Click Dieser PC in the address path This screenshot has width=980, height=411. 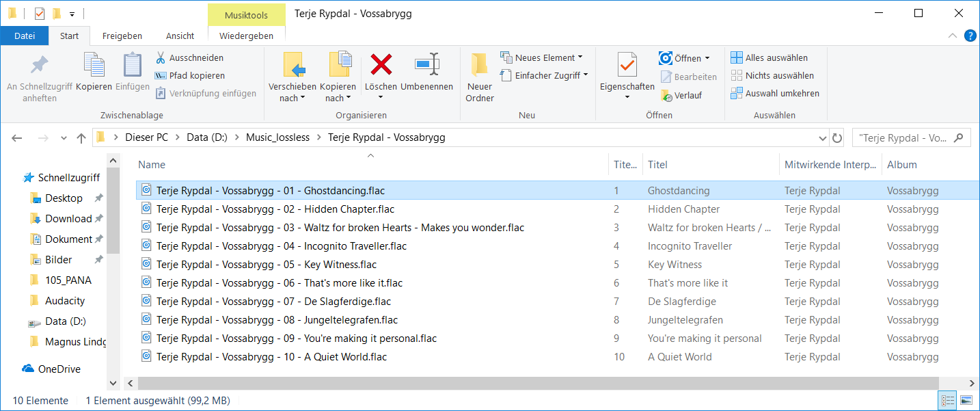146,137
